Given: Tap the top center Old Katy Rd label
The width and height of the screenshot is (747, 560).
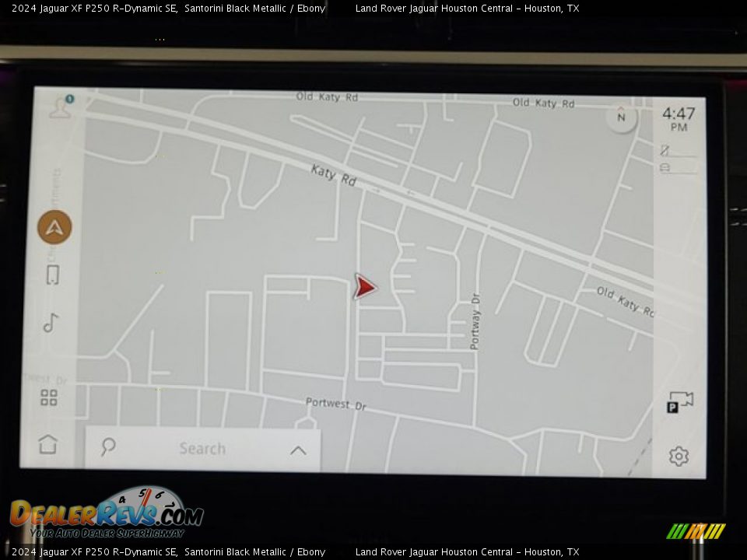Looking at the screenshot, I should click(327, 96).
